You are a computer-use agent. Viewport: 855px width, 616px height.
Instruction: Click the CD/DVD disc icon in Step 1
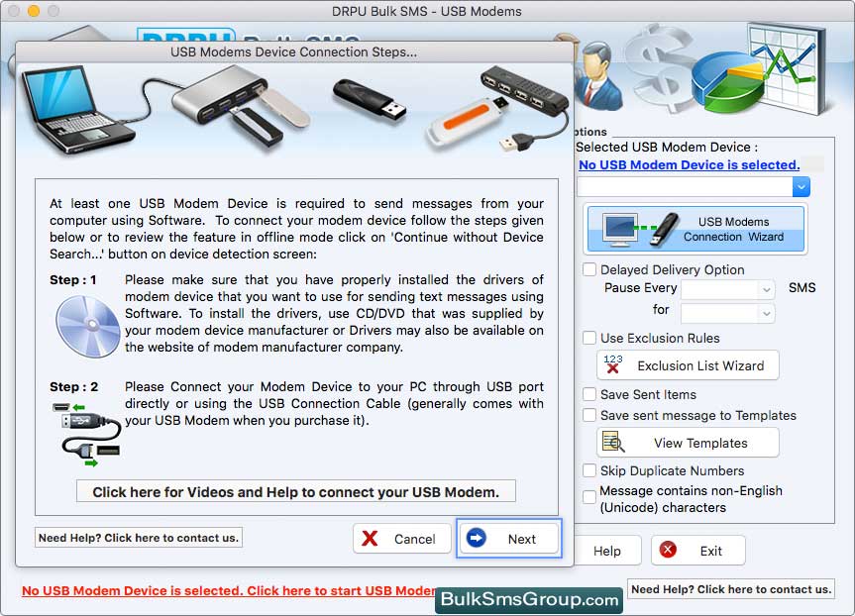[x=88, y=327]
